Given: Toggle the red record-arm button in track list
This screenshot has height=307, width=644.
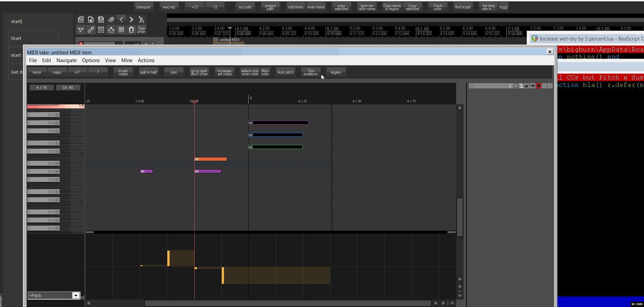Looking at the screenshot, I should point(539,86).
